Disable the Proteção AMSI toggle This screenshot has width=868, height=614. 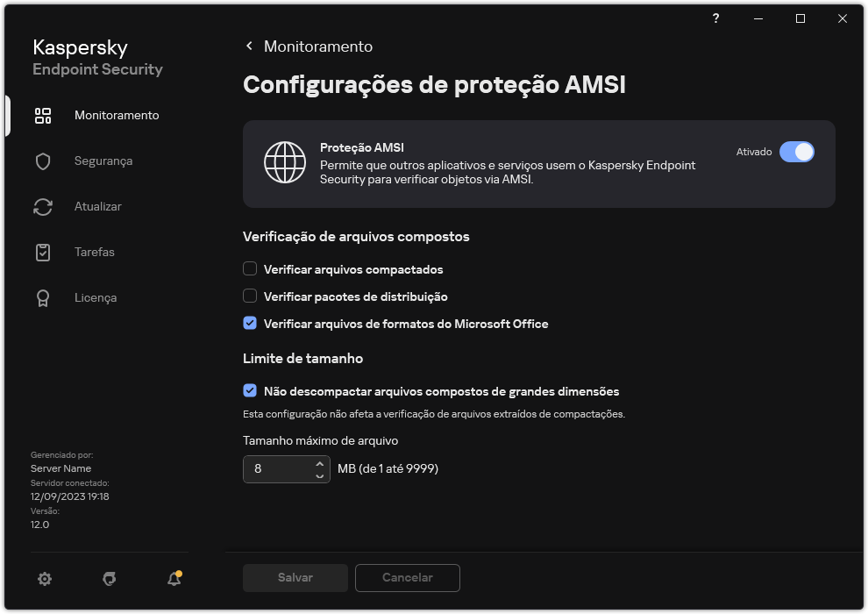click(x=797, y=152)
